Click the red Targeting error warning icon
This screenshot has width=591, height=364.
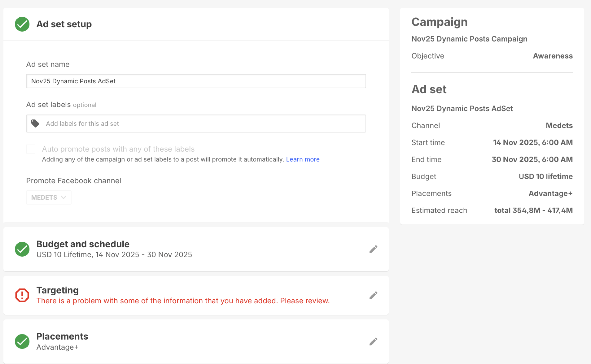(22, 295)
